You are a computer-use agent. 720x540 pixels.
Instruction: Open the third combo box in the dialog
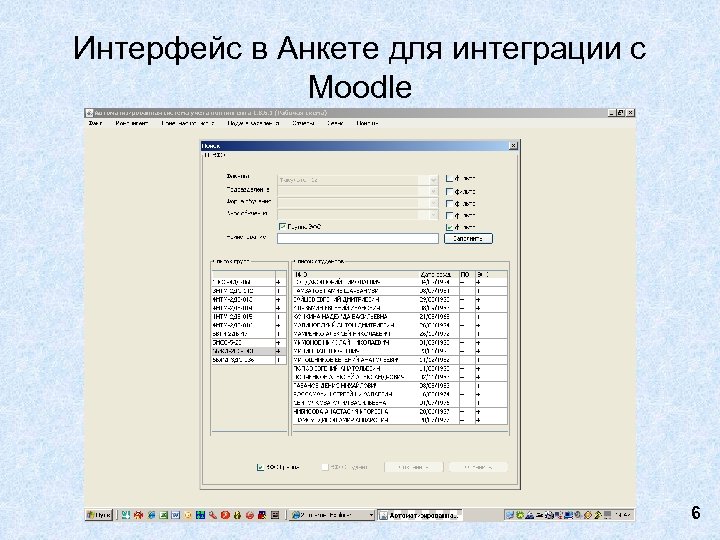point(357,203)
